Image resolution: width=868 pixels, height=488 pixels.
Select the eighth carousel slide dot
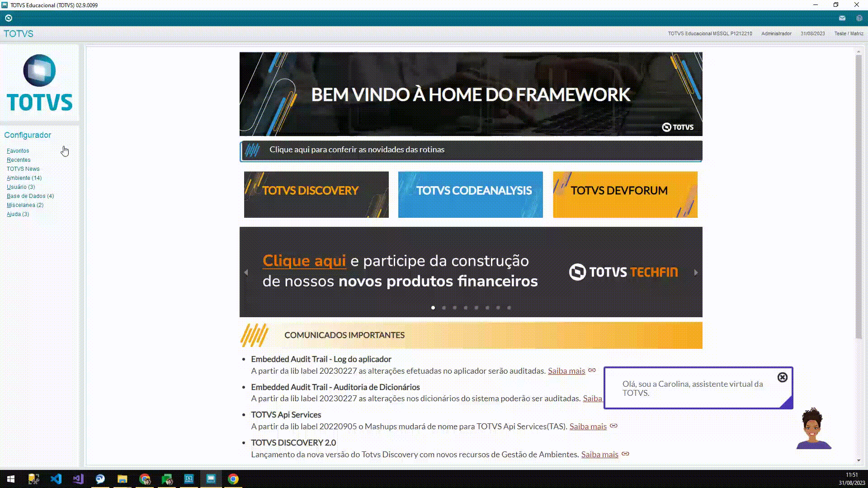[509, 308]
